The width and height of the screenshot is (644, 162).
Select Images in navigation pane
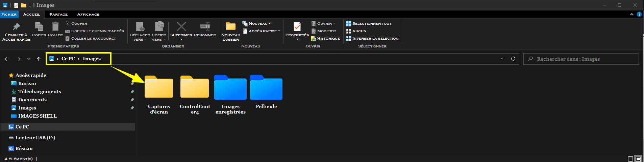[27, 108]
